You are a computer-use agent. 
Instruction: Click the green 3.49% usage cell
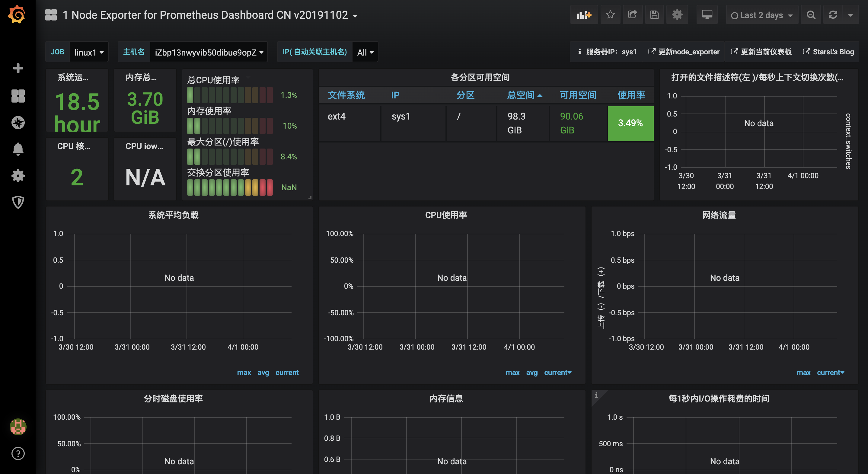click(x=630, y=123)
